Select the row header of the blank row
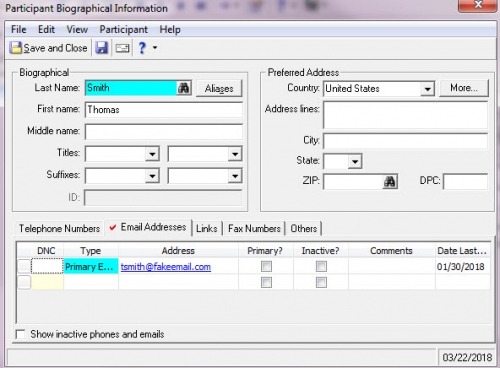The height and width of the screenshot is (368, 500). 24,282
